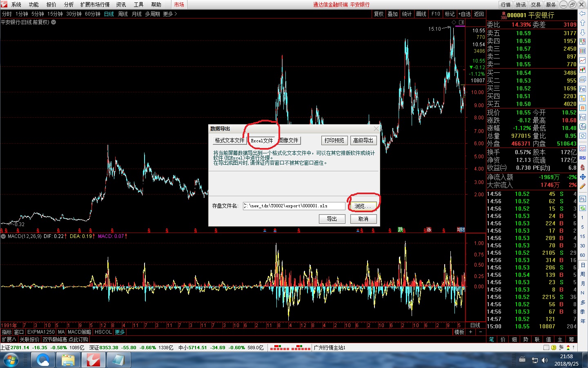Image resolution: width=588 pixels, height=368 pixels.
Task: Select the 筹 tab below tick list
Action: point(571,339)
